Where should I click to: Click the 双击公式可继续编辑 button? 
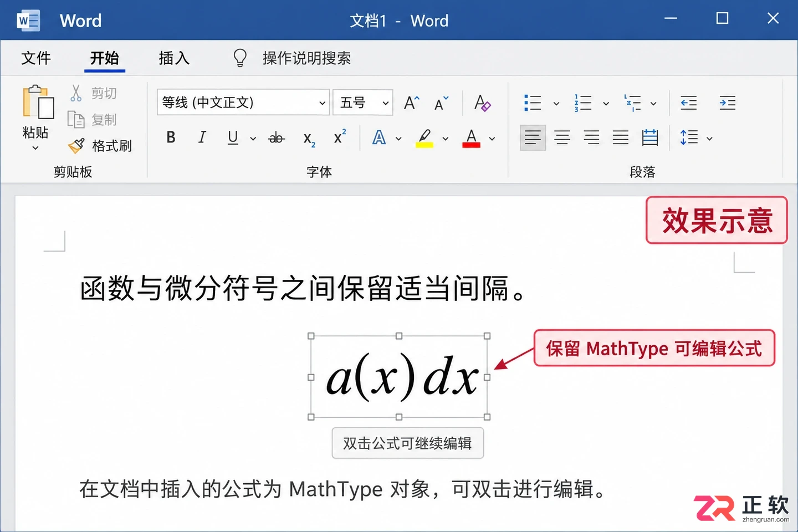408,443
